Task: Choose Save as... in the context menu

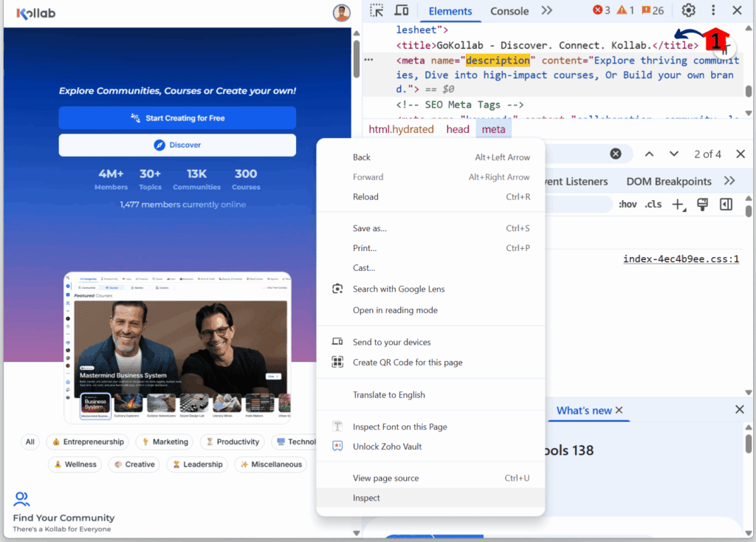Action: point(430,228)
